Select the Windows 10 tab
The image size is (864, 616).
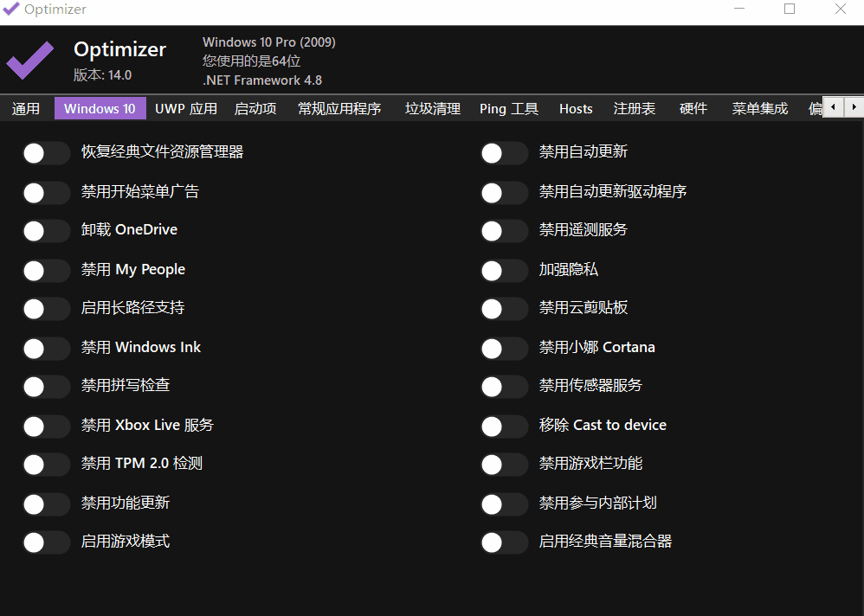coord(100,108)
